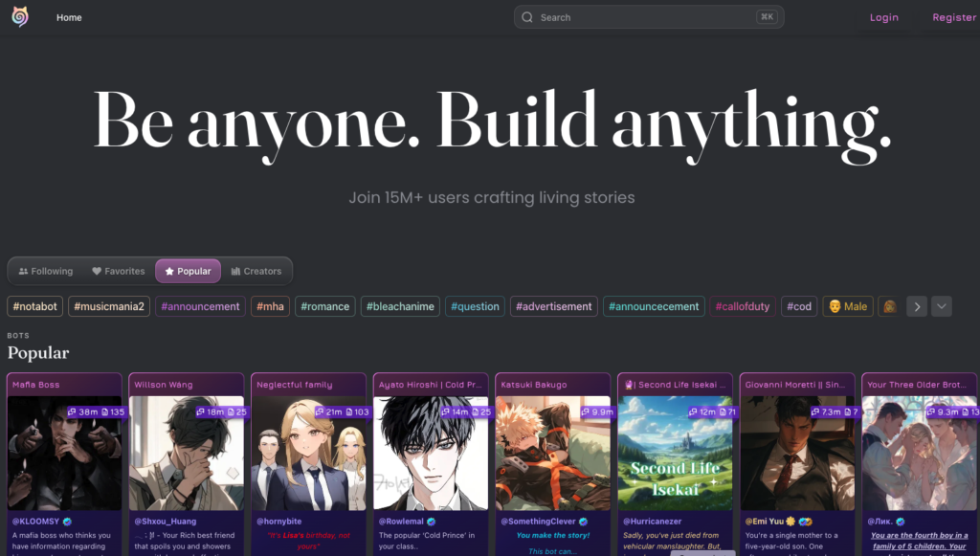Click the 38m chats icon on Mafia Boss

pos(72,411)
